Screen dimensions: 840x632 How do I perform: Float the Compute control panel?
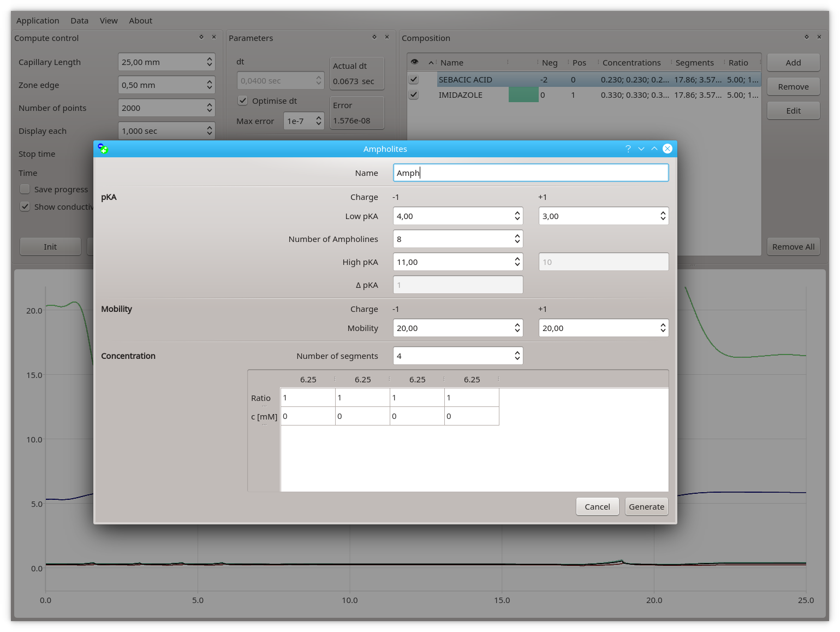click(201, 37)
